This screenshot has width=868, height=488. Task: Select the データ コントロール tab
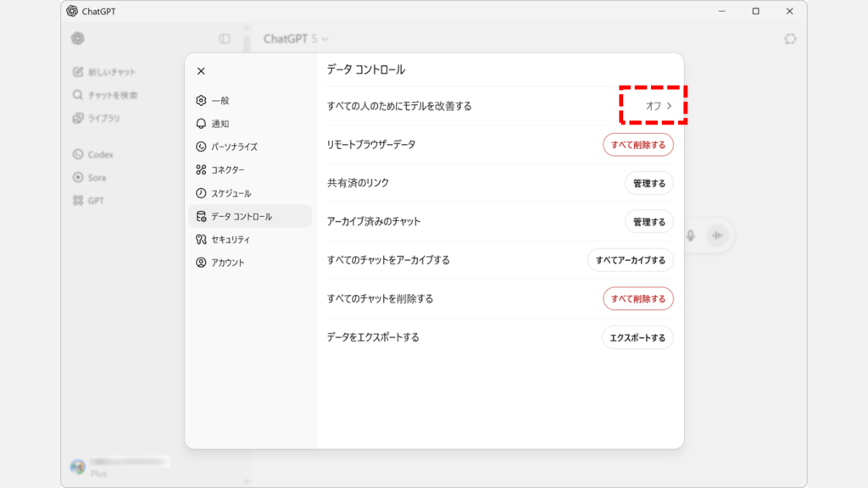tap(250, 216)
